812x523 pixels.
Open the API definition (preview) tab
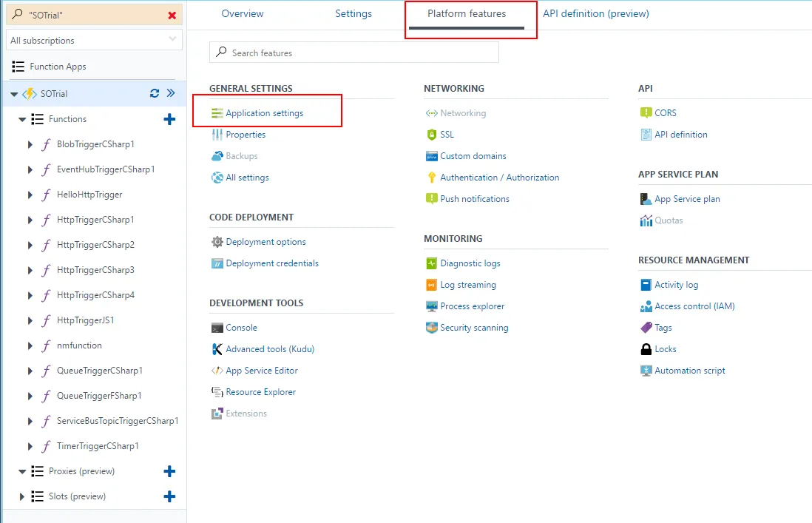click(595, 14)
